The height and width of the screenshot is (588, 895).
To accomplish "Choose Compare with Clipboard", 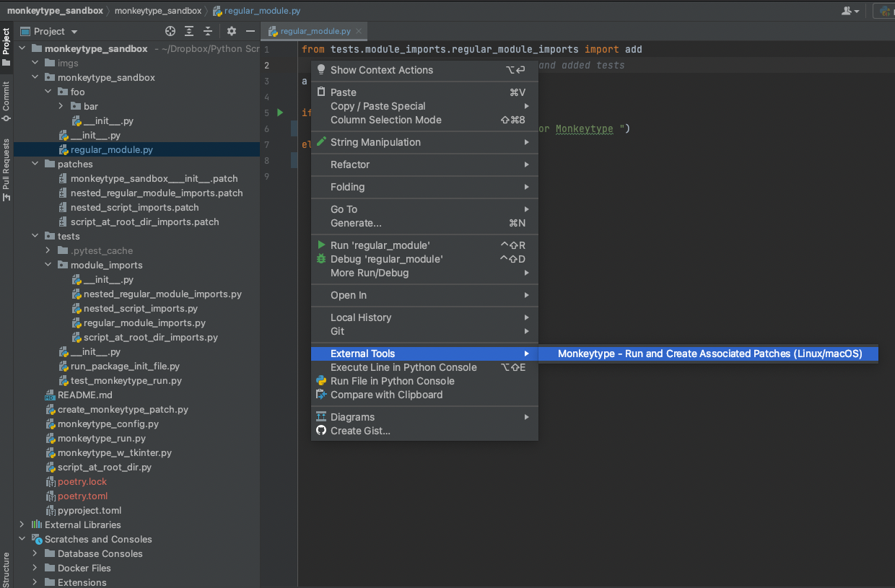I will 424,395.
